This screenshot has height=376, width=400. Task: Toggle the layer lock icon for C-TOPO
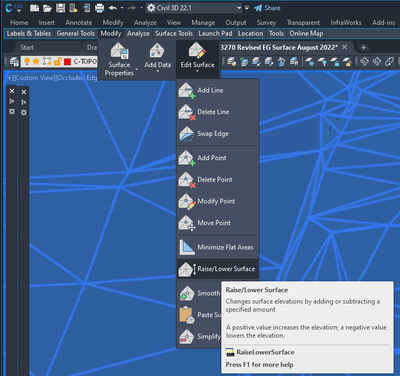[x=58, y=62]
